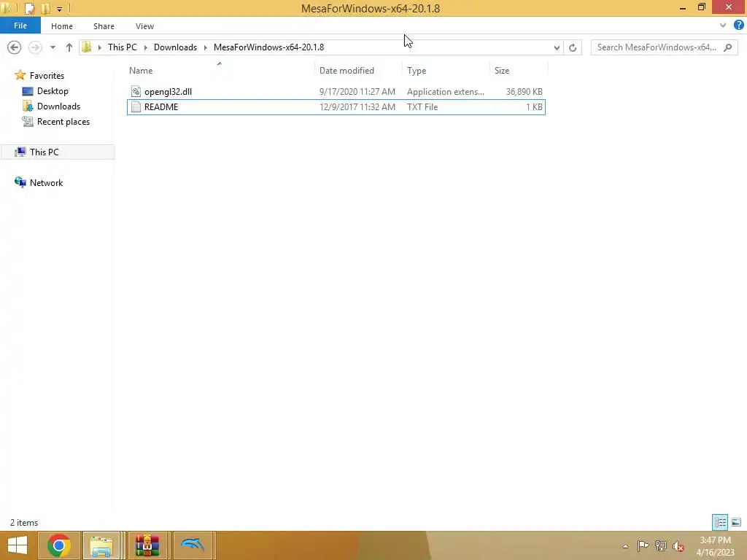747x560 pixels.
Task: Open the recent locations dropdown arrow
Action: [53, 47]
